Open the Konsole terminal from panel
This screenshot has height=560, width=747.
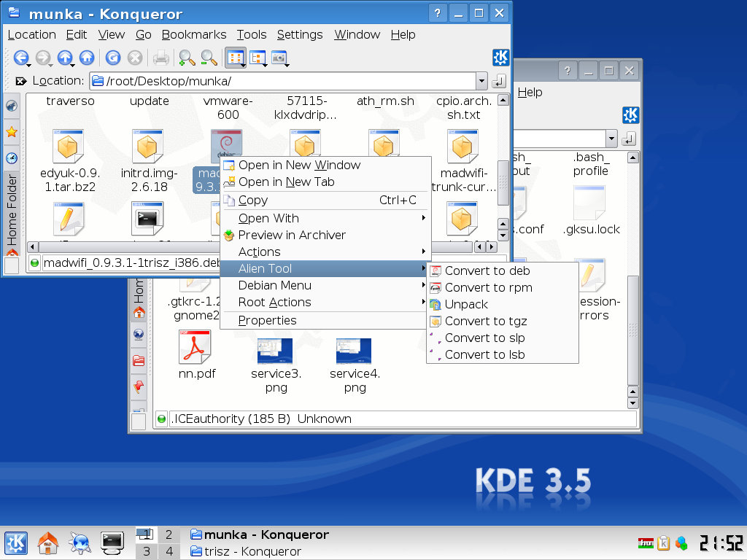[112, 542]
